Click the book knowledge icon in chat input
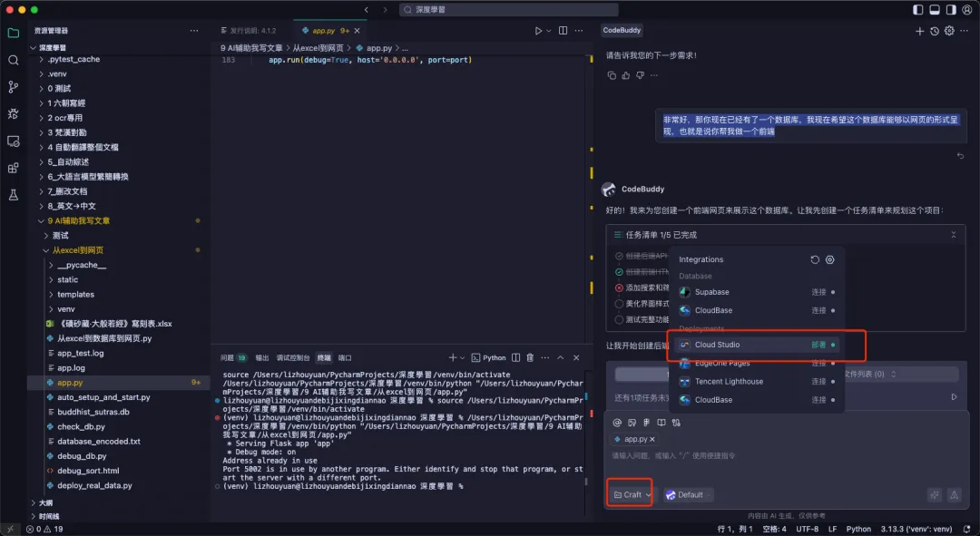This screenshot has width=980, height=536. click(661, 423)
